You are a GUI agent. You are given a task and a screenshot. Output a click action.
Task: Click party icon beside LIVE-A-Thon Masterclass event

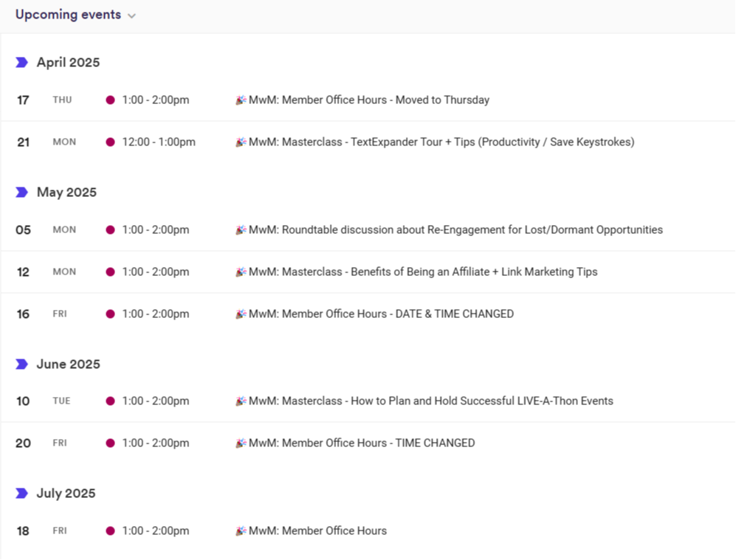(x=241, y=401)
